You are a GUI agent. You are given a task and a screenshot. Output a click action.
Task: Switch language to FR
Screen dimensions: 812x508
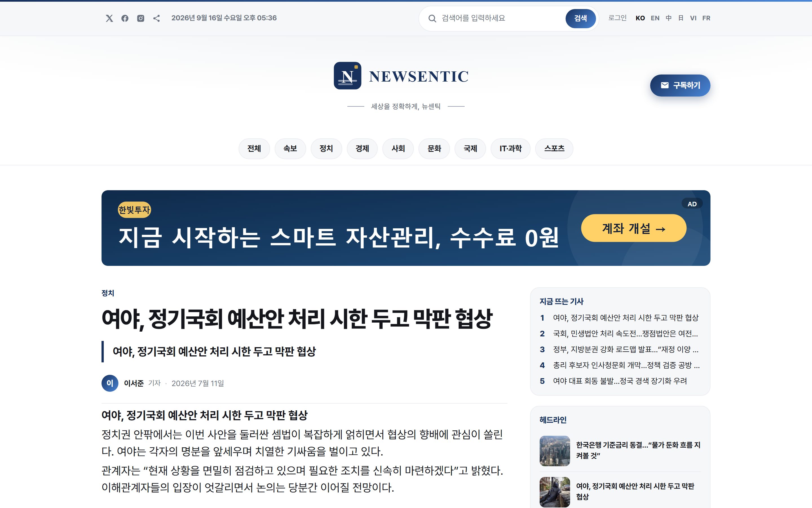tap(706, 18)
